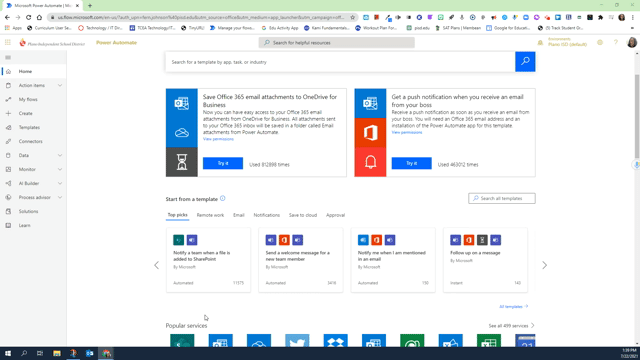The height and width of the screenshot is (360, 640).
Task: Switch to the Remote work tab
Action: point(210,215)
